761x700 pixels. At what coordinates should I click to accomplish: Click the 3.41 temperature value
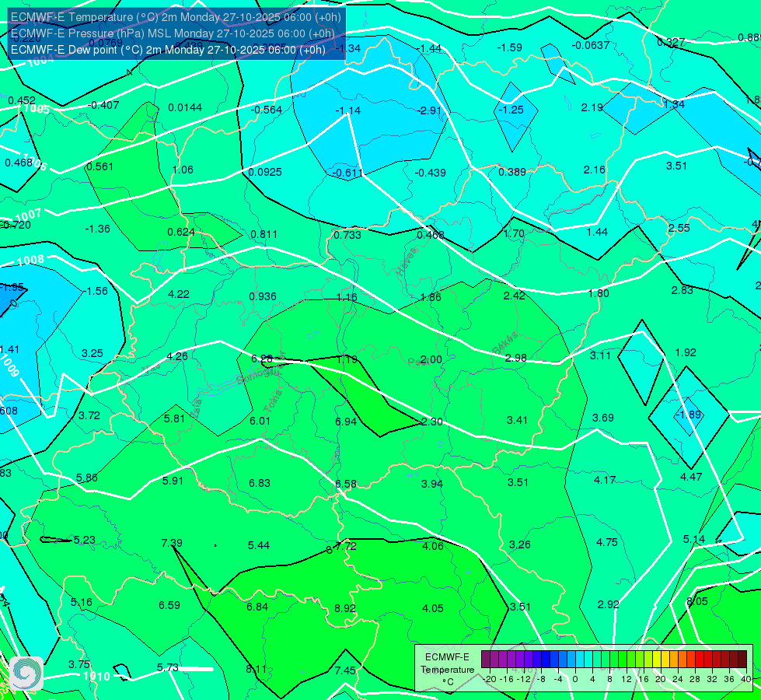[518, 420]
